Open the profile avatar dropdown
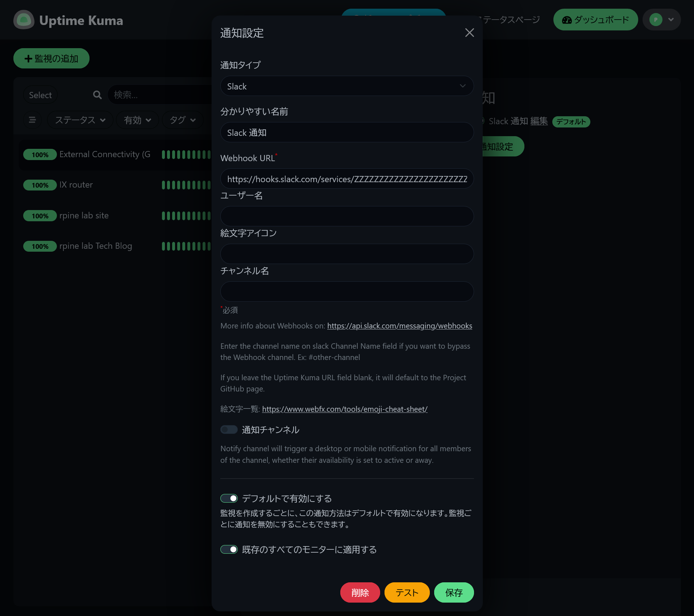The image size is (694, 616). coord(661,20)
